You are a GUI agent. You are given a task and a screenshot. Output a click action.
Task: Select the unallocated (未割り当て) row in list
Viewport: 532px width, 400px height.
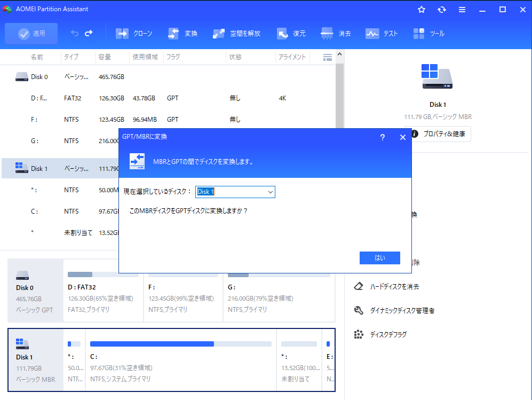pos(60,233)
